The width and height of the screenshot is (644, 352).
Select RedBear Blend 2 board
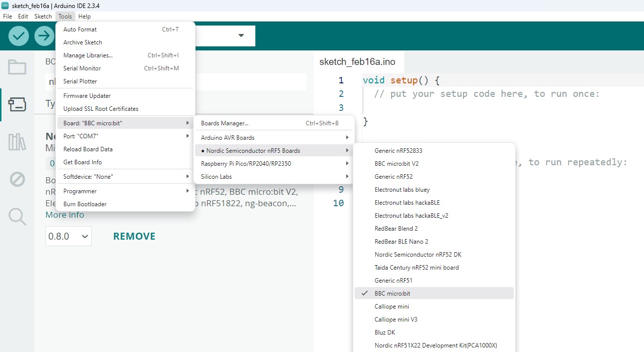434,228
